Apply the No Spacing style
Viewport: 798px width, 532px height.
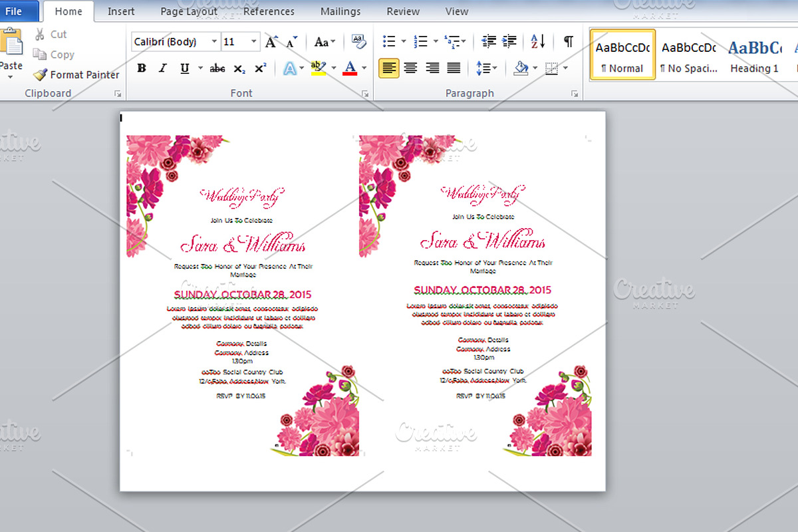click(688, 55)
